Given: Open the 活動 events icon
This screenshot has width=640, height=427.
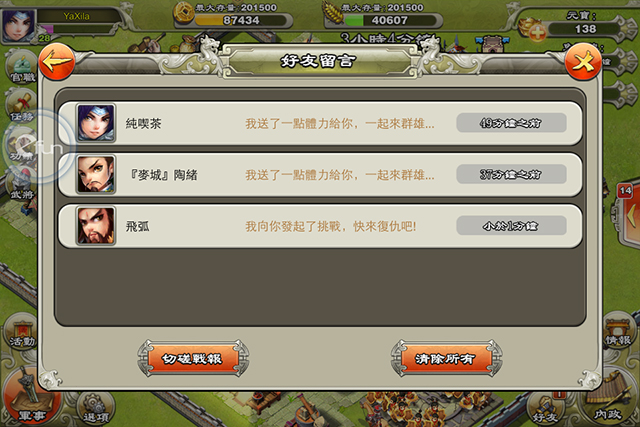Looking at the screenshot, I should (21, 333).
